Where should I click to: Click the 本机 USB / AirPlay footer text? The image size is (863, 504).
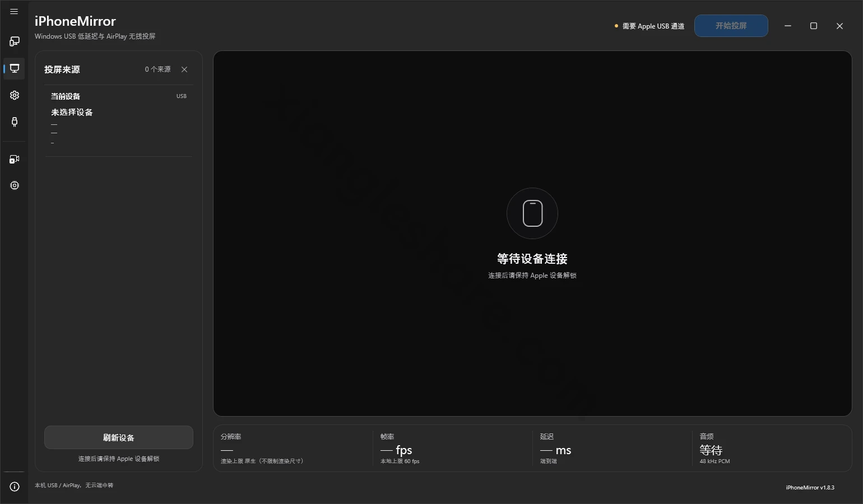74,486
